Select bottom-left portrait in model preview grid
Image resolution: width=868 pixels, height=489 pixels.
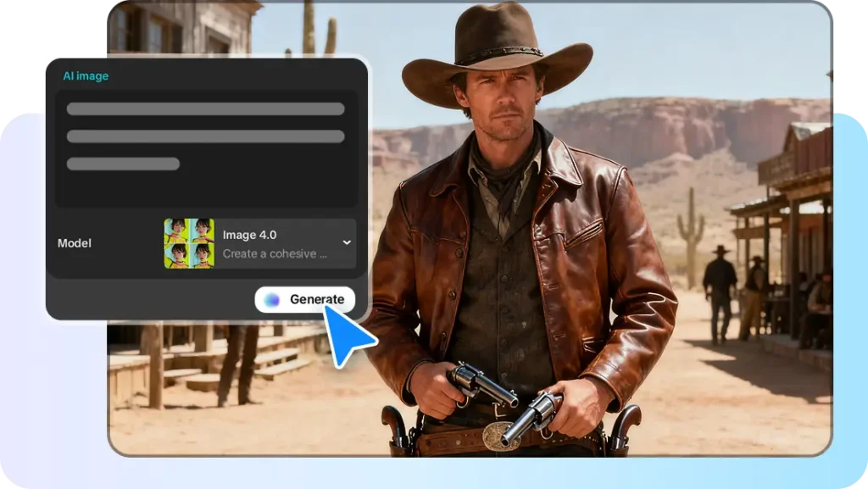coord(176,256)
